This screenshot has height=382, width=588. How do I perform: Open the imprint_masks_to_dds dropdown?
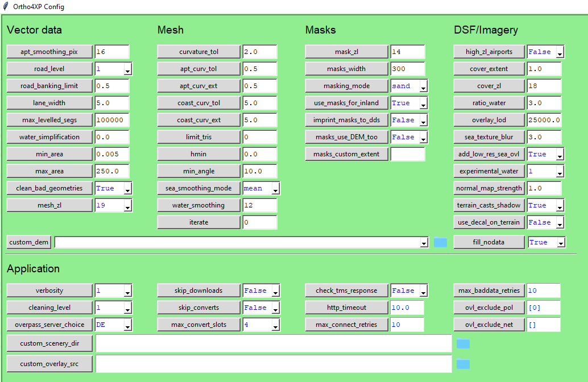point(423,121)
